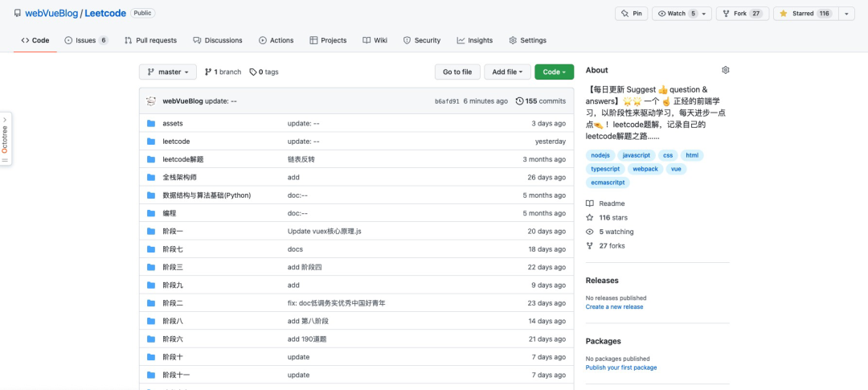Click the book icon next to Readme
The height and width of the screenshot is (390, 868).
coord(590,203)
